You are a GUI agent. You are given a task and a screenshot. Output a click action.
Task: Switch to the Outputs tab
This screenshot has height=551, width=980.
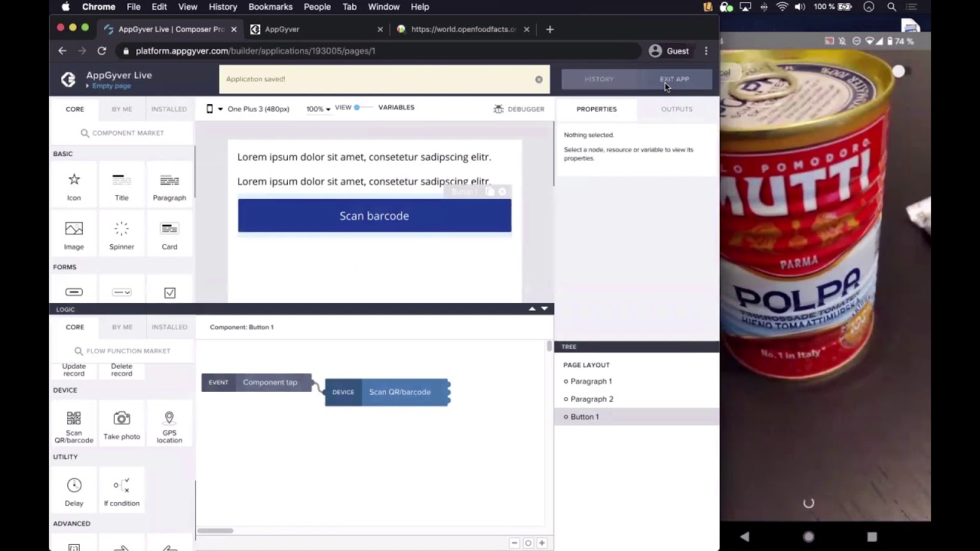tap(677, 109)
